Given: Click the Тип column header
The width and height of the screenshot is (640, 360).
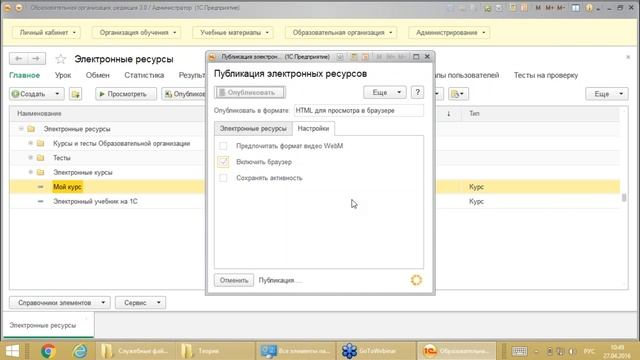Looking at the screenshot, I should (x=474, y=113).
